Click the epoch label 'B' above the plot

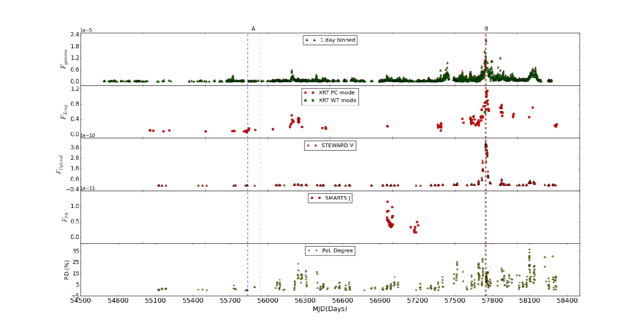pyautogui.click(x=487, y=29)
